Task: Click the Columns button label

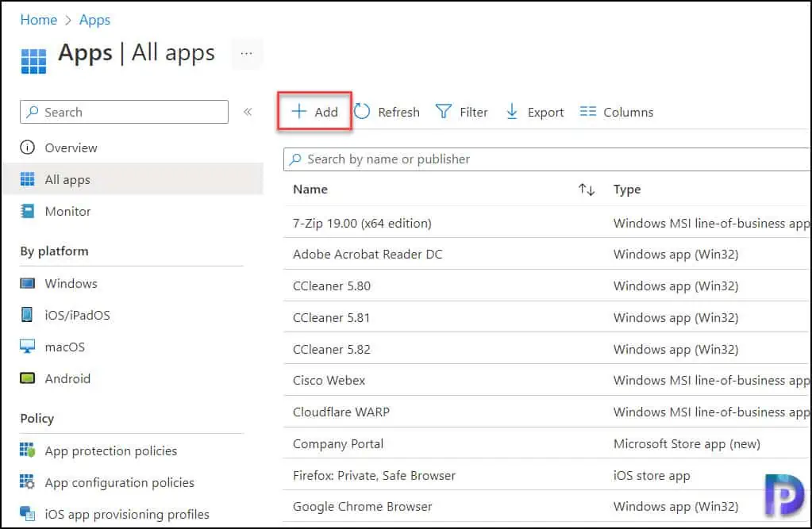Action: (629, 112)
